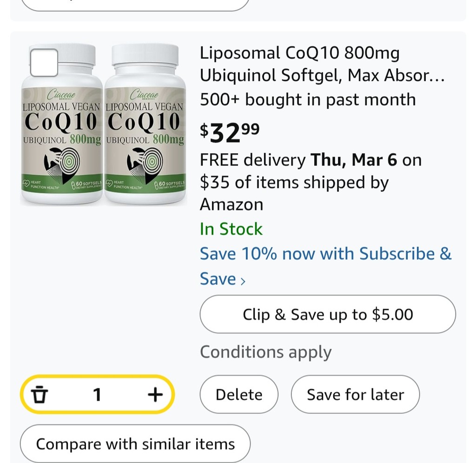Increase quantity with the plus icon
This screenshot has width=476, height=463.
155,394
